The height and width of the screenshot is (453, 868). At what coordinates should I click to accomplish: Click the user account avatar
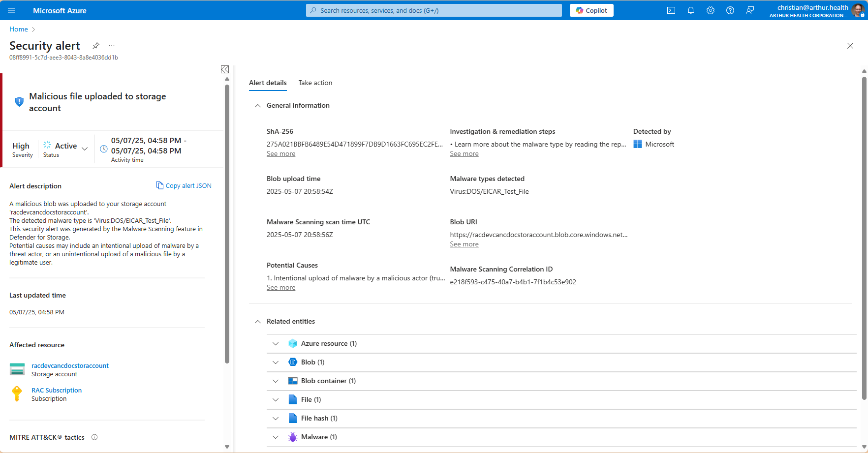tap(858, 10)
